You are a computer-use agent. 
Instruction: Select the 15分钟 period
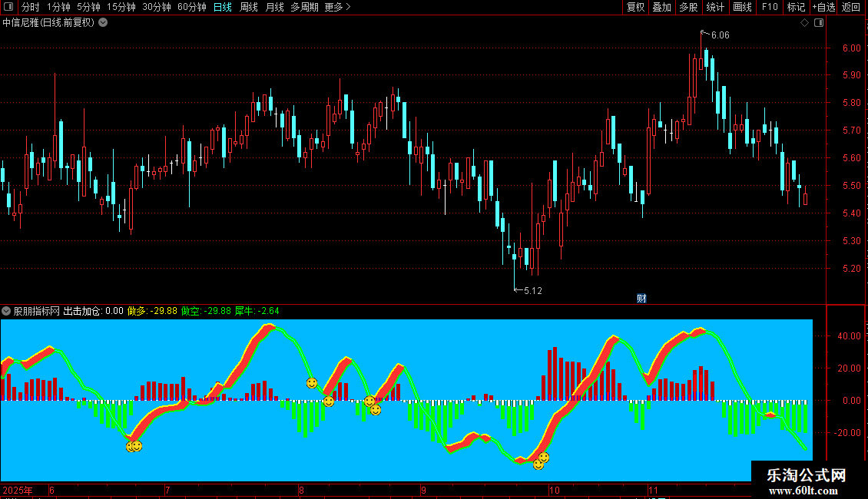(121, 7)
